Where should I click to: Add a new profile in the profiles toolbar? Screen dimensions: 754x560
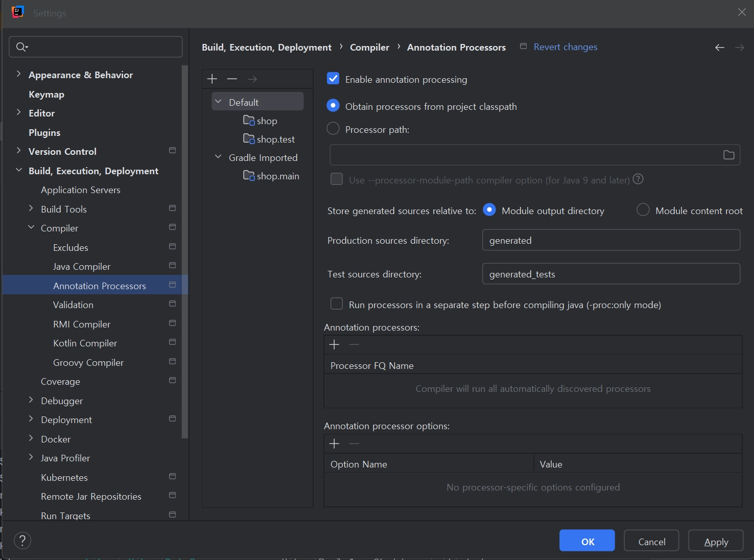point(213,79)
